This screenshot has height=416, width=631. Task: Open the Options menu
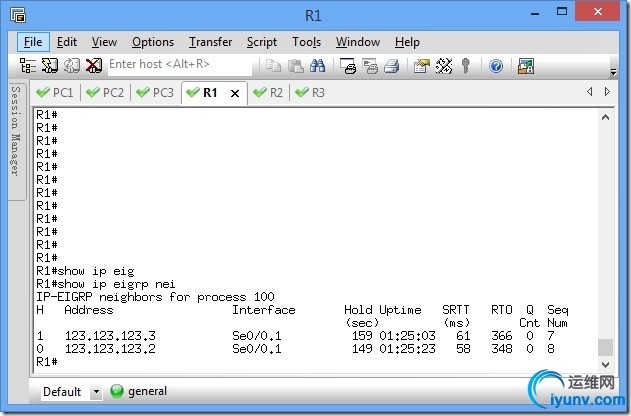(153, 42)
